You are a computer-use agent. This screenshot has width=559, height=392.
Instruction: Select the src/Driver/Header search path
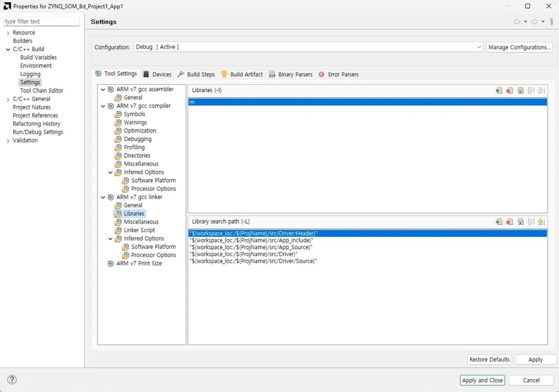tap(367, 234)
